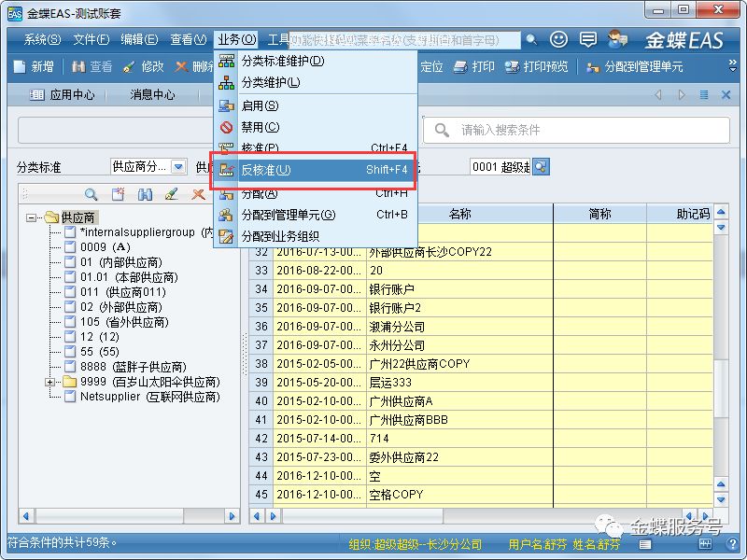
Task: Click the tree panel red delete icon
Action: point(198,194)
